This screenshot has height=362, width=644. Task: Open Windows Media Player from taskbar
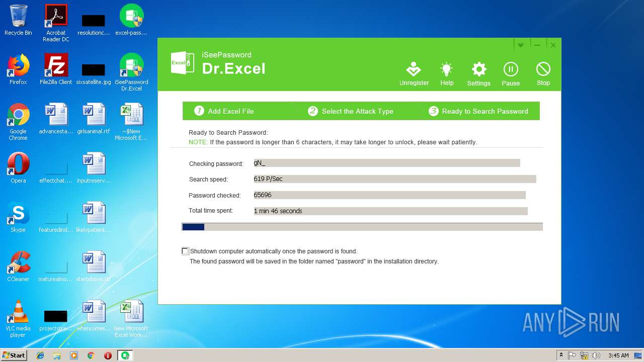74,355
